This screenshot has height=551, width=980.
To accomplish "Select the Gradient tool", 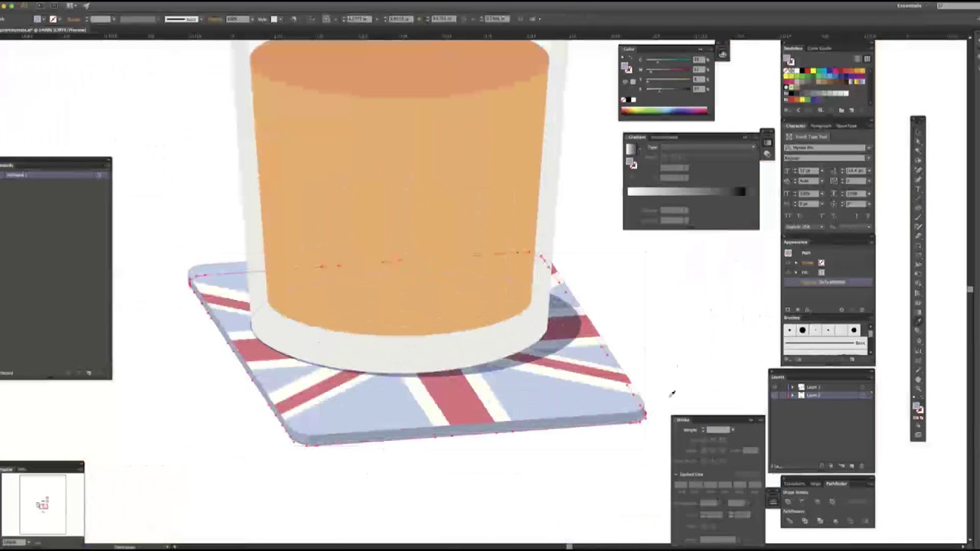I will click(x=918, y=311).
